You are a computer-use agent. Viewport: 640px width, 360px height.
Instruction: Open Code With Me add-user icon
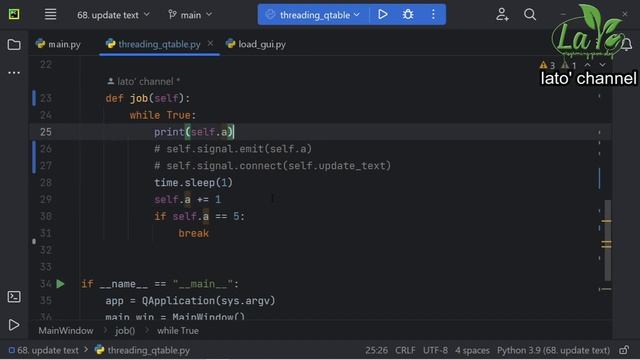point(502,15)
